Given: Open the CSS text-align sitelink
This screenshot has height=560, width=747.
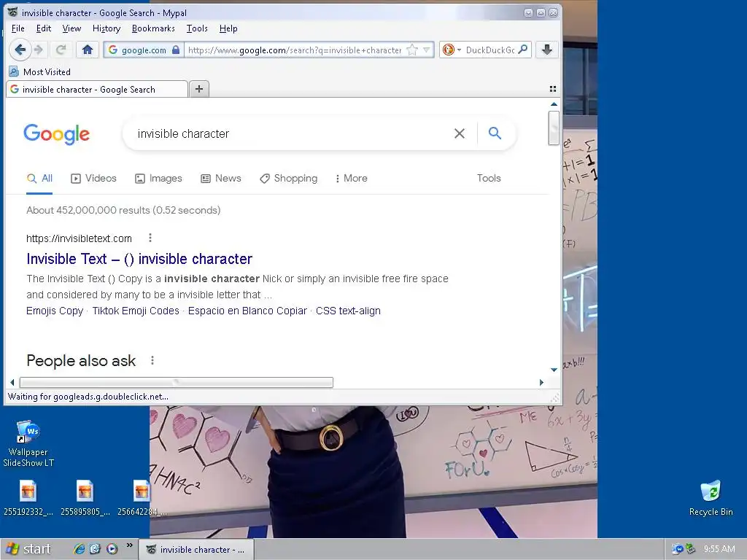Looking at the screenshot, I should coord(348,311).
